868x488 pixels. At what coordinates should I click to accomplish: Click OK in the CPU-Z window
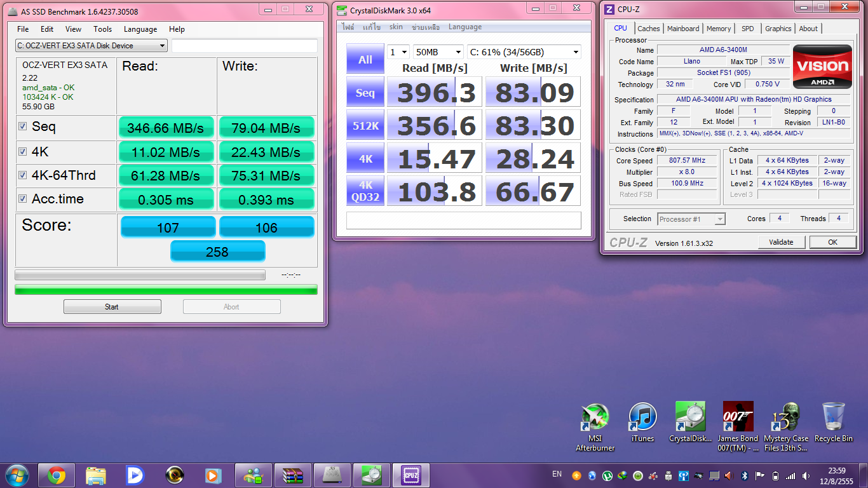(x=832, y=242)
